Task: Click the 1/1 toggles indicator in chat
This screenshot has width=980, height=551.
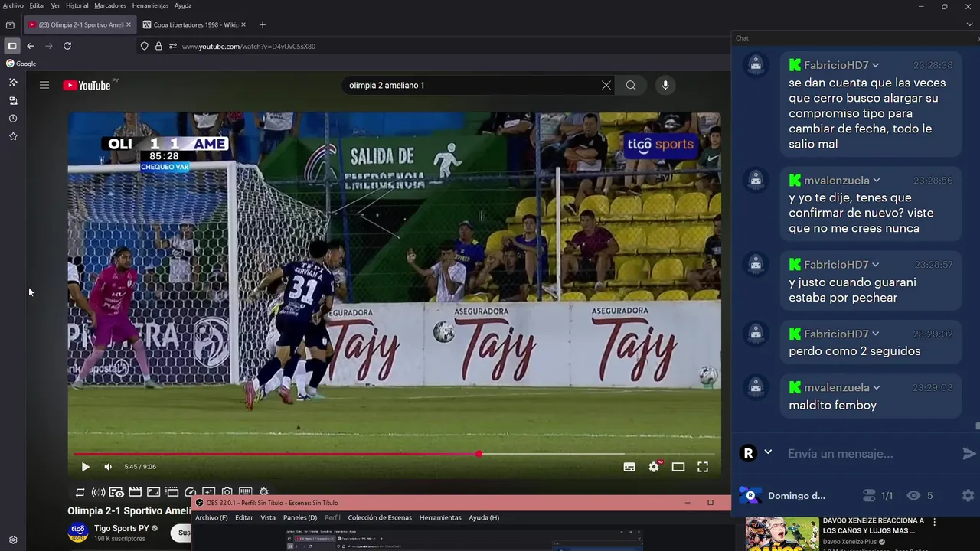Action: pyautogui.click(x=877, y=496)
